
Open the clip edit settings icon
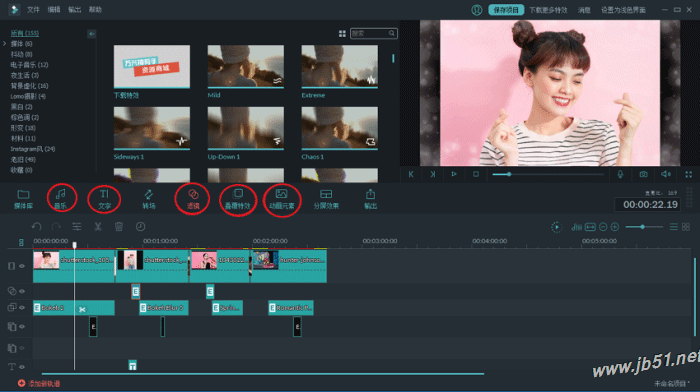(77, 227)
